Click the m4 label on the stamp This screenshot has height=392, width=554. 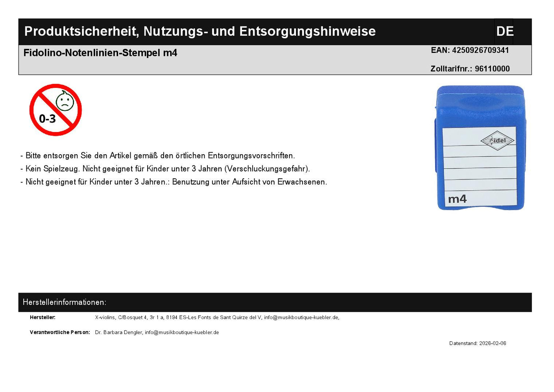[x=457, y=199]
